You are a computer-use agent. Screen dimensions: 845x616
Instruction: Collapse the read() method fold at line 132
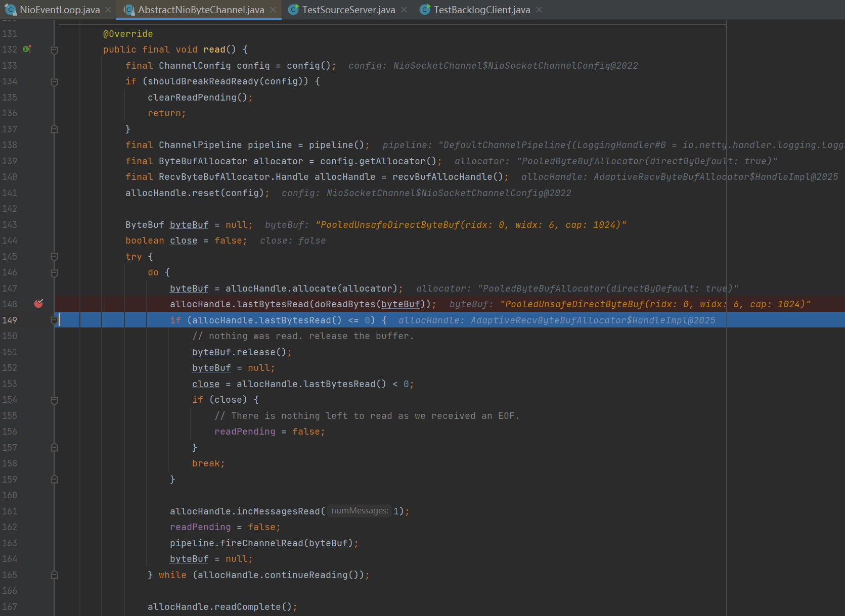[54, 50]
